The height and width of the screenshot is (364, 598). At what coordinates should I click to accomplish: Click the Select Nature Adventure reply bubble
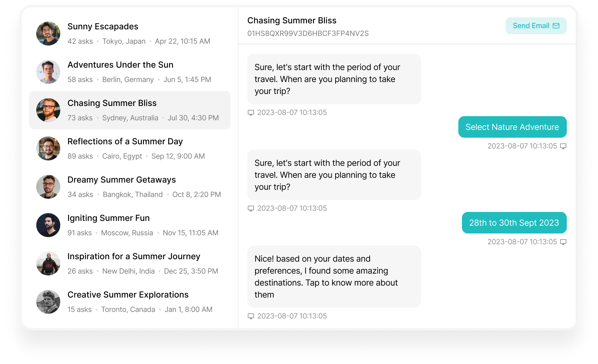coord(512,127)
